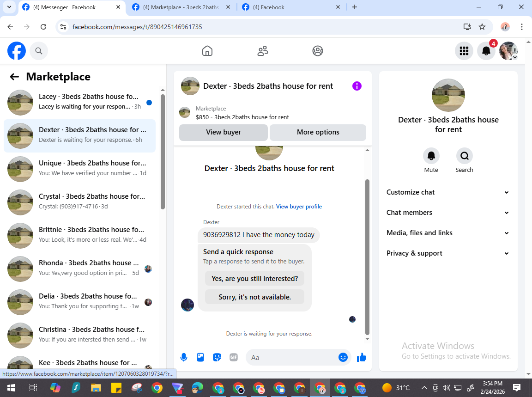Viewport: 532px width, 397px height.
Task: Choose a GIF icon
Action: pos(234,357)
